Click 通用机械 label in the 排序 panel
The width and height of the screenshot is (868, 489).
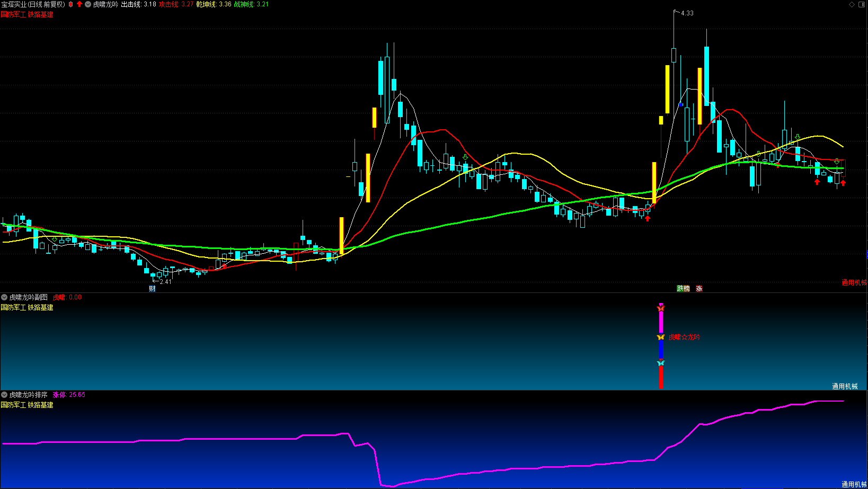tap(854, 484)
